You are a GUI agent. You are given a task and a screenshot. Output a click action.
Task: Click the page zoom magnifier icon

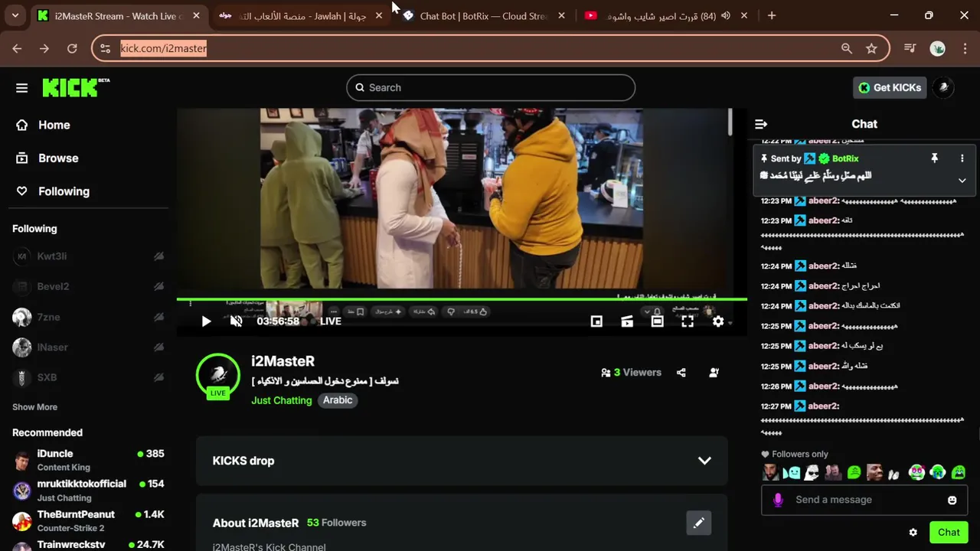[846, 48]
